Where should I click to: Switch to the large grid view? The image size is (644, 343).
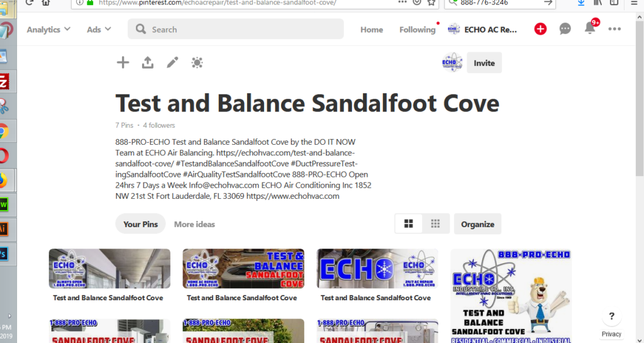(409, 224)
